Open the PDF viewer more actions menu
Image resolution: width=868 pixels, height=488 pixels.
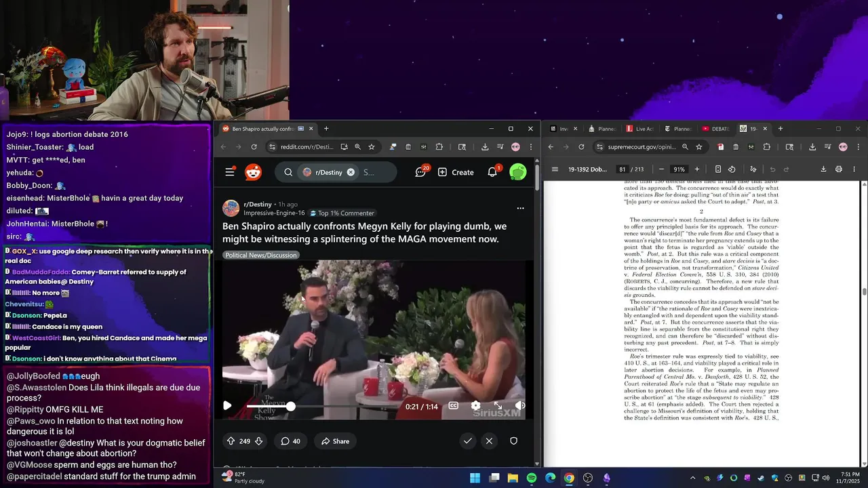[854, 169]
